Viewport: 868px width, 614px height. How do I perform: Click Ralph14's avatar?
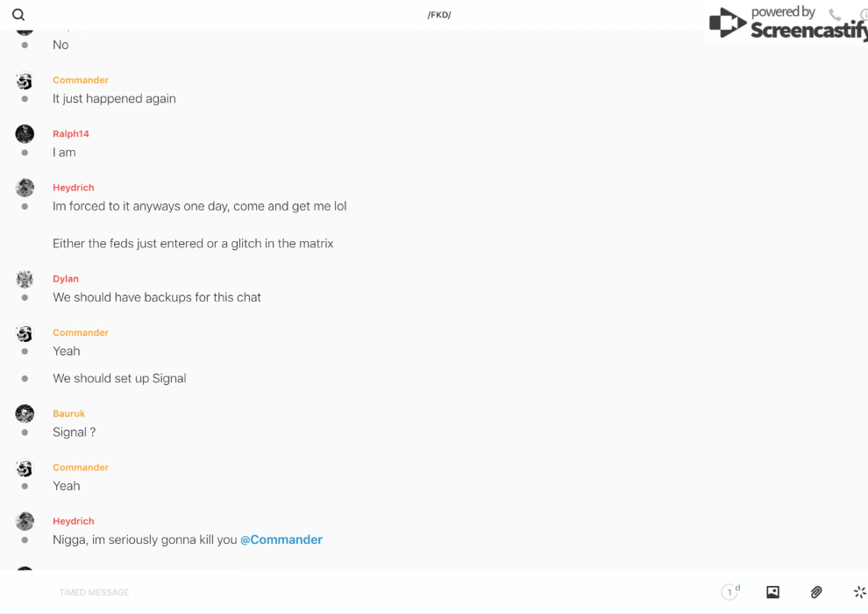point(25,134)
